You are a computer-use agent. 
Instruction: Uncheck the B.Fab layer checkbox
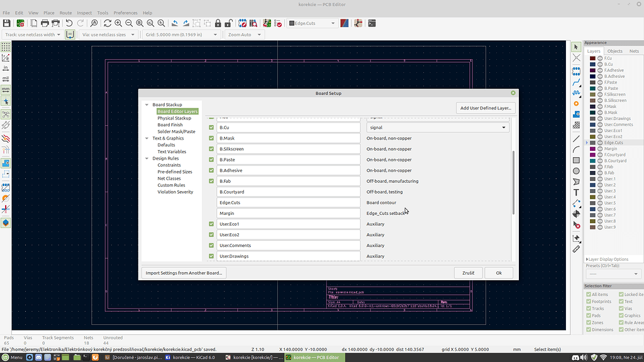pos(211,181)
